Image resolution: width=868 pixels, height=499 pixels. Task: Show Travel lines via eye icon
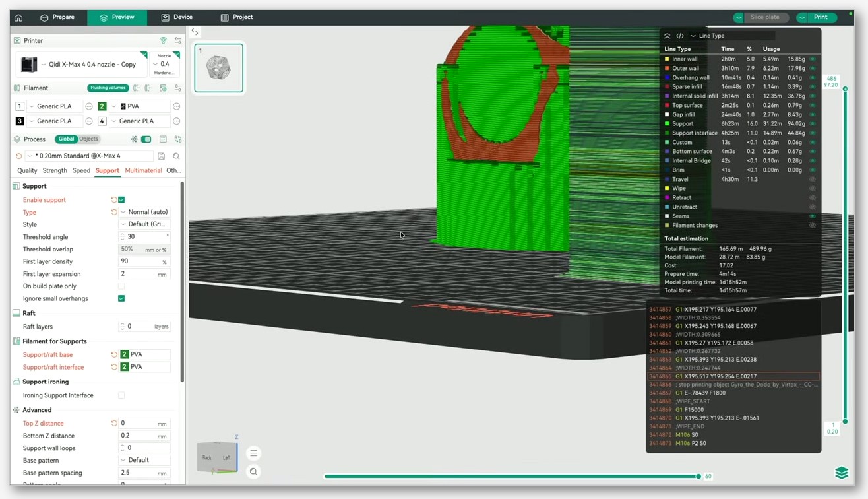pos(813,180)
